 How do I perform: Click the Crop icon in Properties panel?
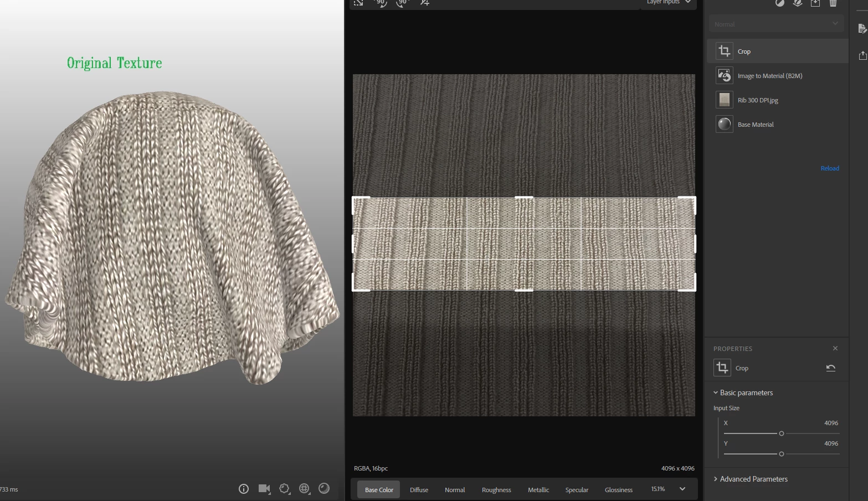722,368
